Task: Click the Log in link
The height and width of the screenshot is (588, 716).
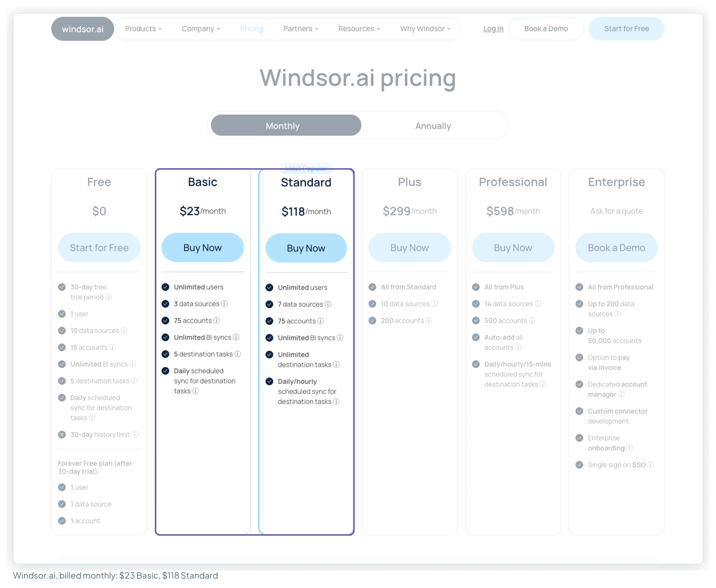Action: coord(493,29)
